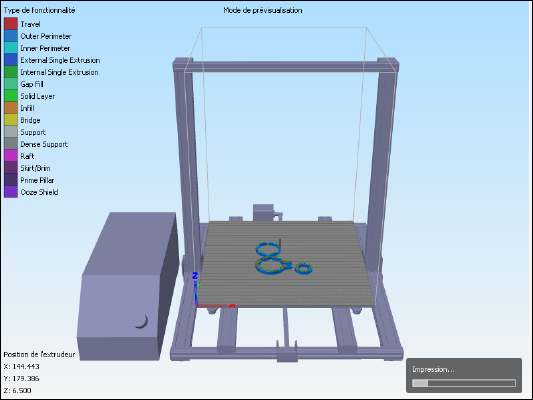
Task: Click the Skirt/Brim color swatch
Action: click(11, 168)
